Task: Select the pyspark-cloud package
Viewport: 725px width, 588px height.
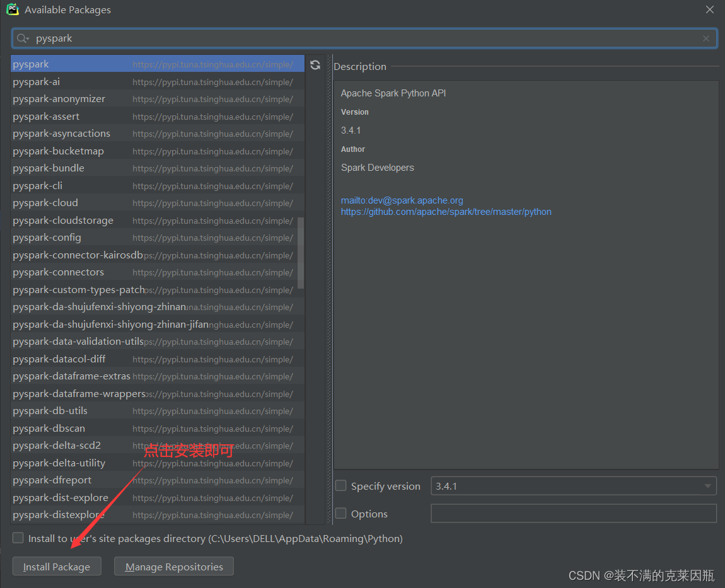Action: pos(157,202)
